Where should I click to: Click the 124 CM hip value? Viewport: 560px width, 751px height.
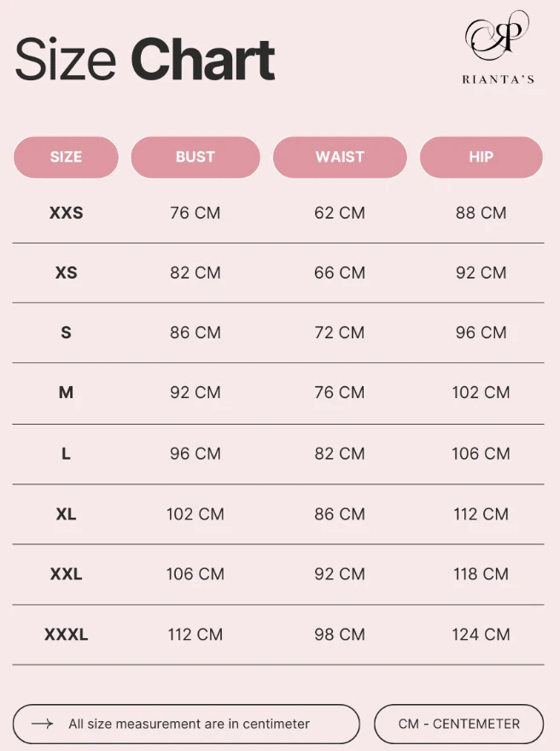pyautogui.click(x=481, y=634)
